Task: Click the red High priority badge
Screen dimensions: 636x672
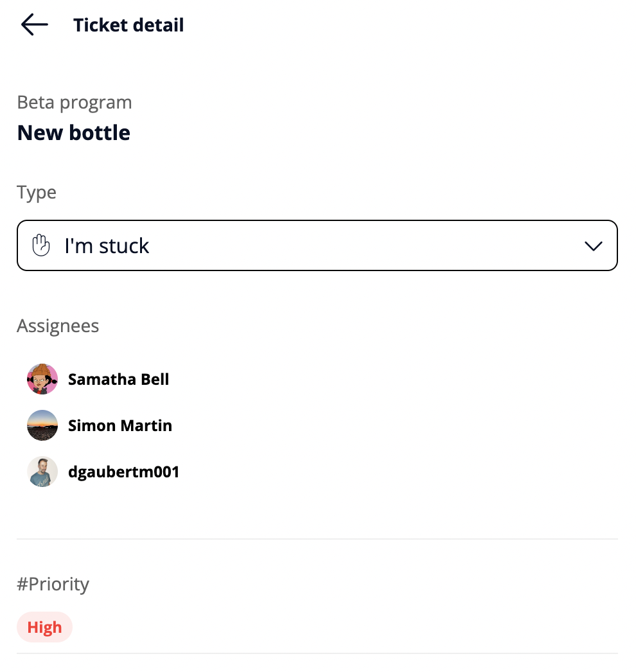Action: coord(44,627)
